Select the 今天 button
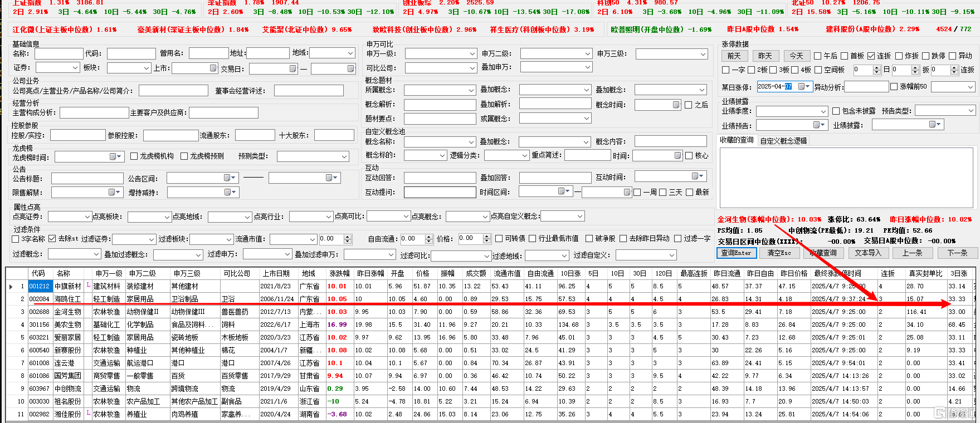The image size is (980, 423). 797,56
